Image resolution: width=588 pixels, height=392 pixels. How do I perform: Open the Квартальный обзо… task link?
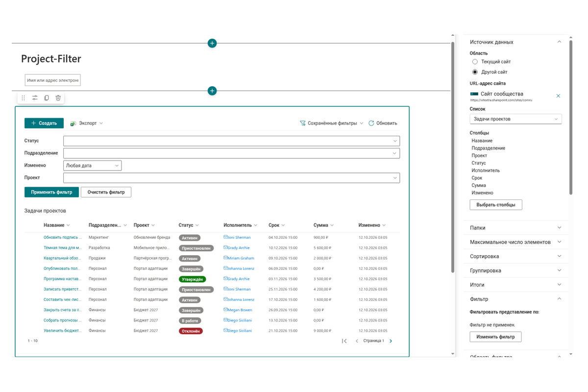63,258
